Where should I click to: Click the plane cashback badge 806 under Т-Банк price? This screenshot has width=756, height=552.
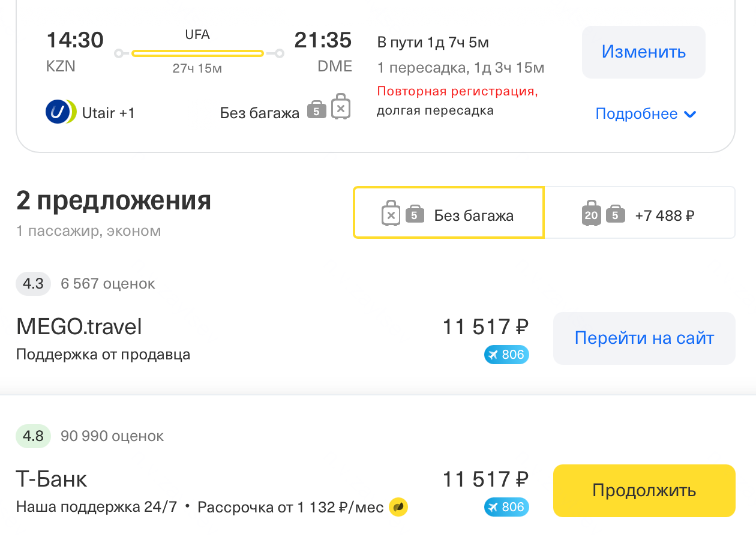click(506, 507)
